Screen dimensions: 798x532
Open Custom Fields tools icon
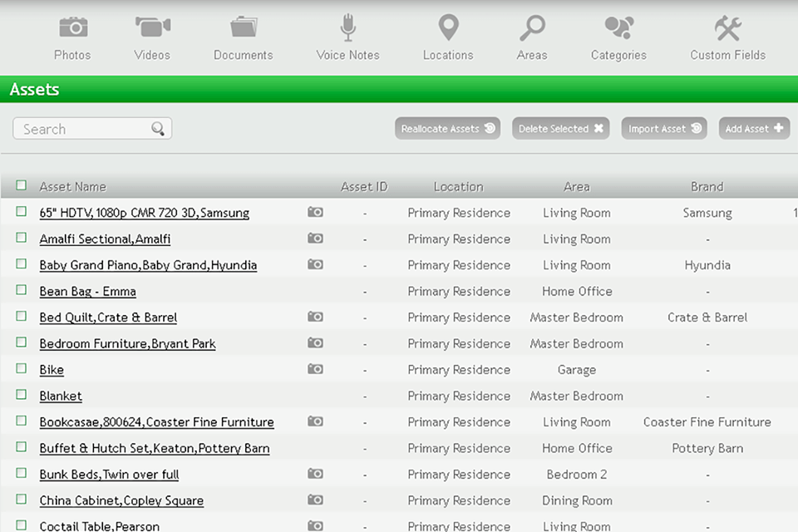pyautogui.click(x=727, y=28)
